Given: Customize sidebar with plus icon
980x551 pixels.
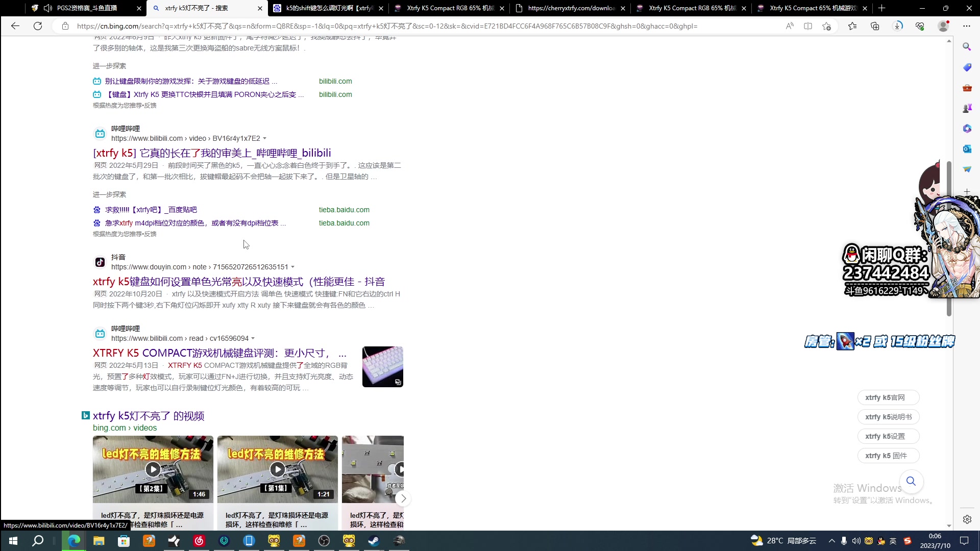Looking at the screenshot, I should pyautogui.click(x=967, y=192).
